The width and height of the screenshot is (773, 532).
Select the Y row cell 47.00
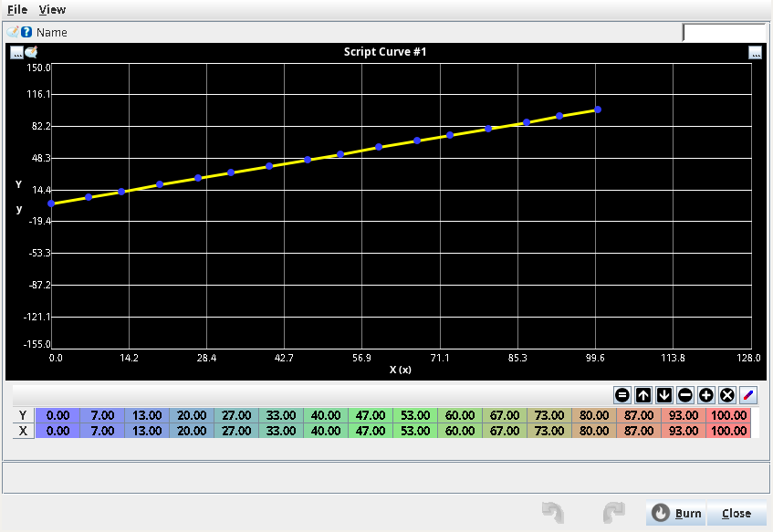[371, 415]
